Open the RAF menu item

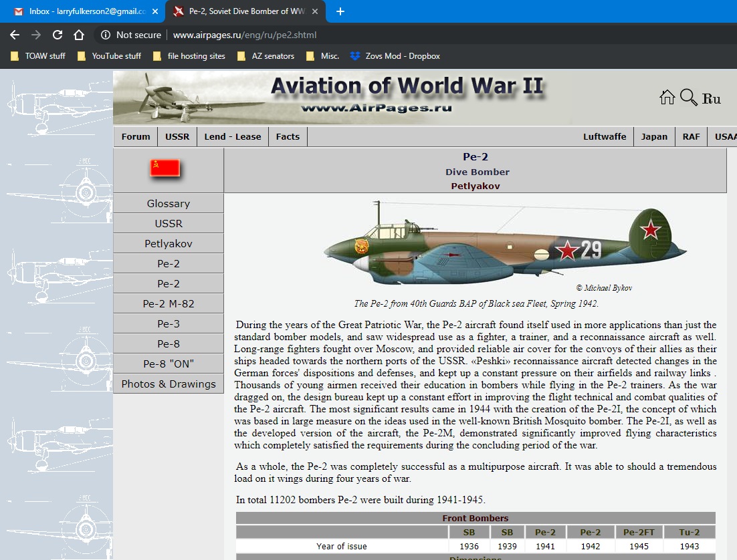click(x=691, y=137)
